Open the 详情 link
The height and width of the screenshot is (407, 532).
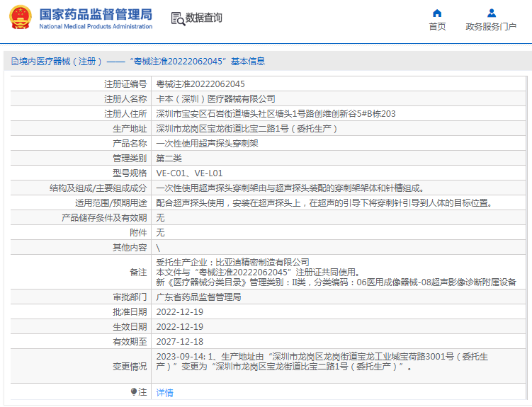(164, 392)
